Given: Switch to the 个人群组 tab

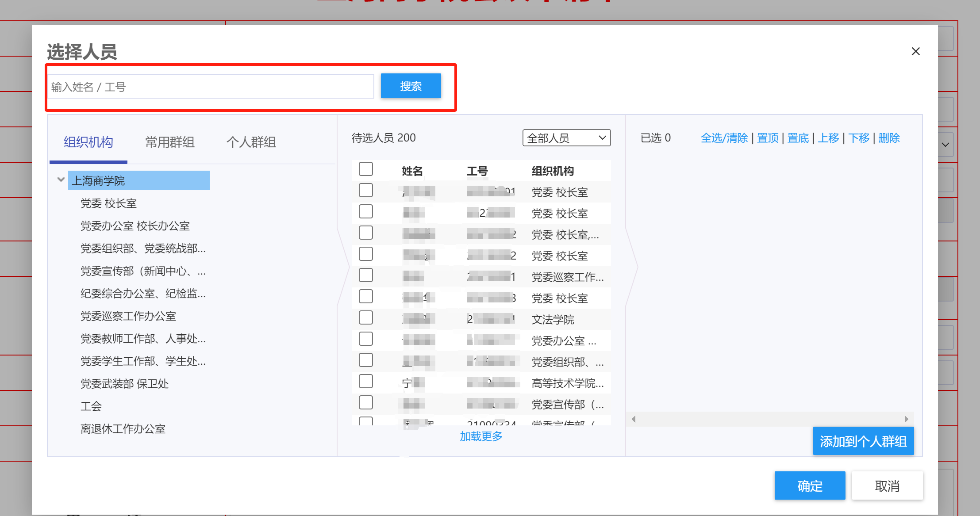Looking at the screenshot, I should pyautogui.click(x=251, y=142).
